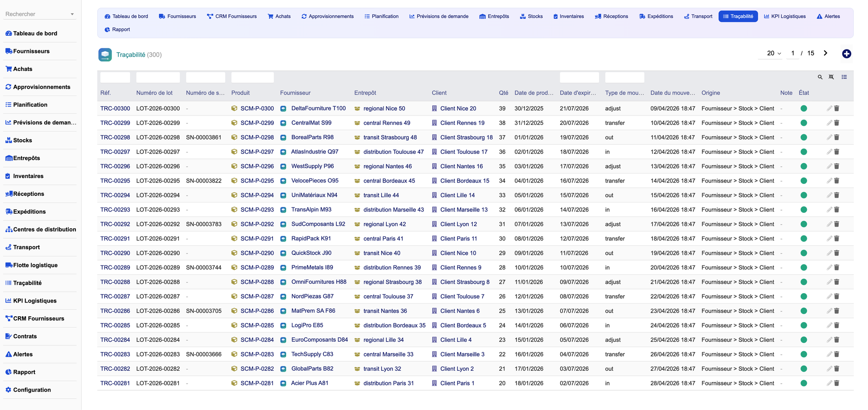Click the Numéro de lot filter field
The width and height of the screenshot is (868, 410).
point(158,77)
